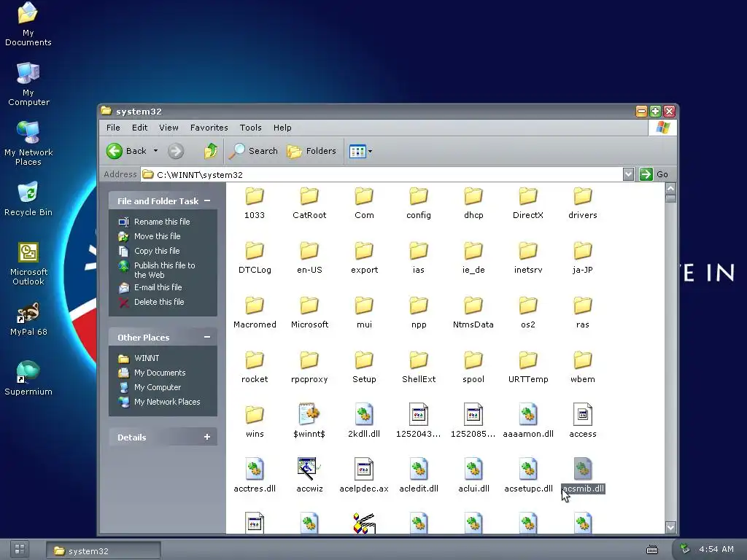Click the My Computer desktop icon
747x560 pixels.
[28, 85]
